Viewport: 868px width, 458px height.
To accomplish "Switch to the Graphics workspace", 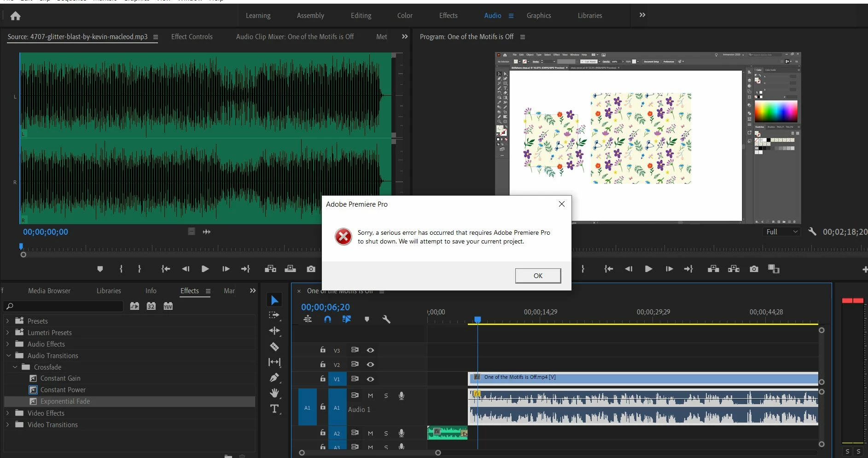I will click(x=539, y=16).
